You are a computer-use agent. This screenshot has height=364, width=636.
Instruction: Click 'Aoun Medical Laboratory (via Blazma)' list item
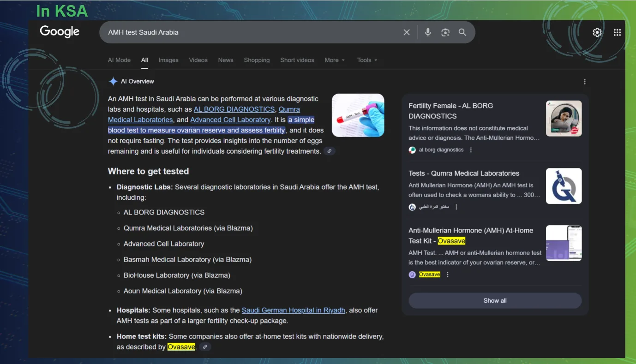[x=183, y=291]
